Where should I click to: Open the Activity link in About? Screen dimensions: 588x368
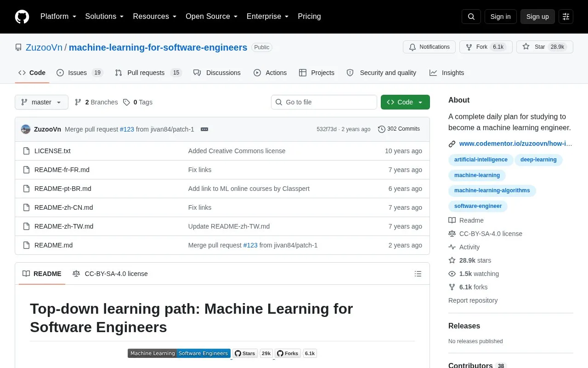coord(469,247)
